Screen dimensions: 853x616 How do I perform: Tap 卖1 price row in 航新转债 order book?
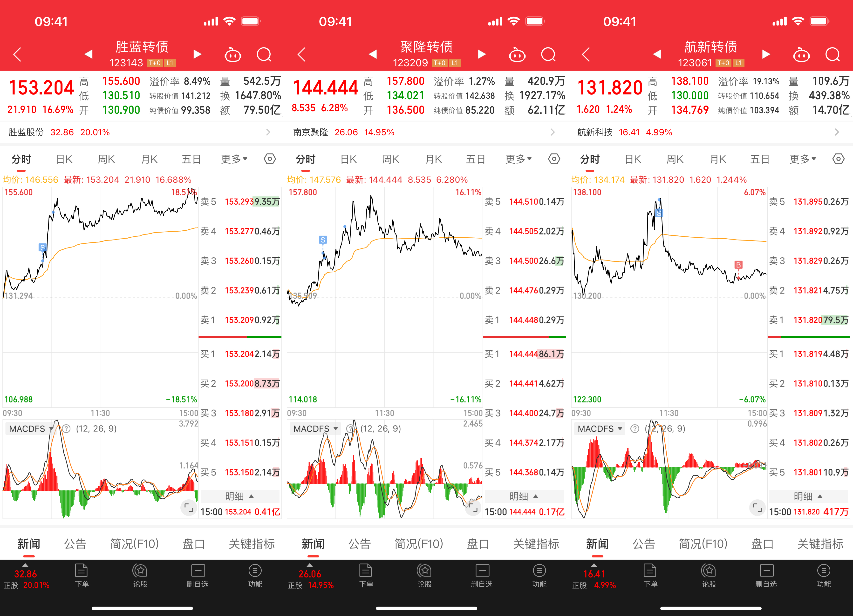808,320
